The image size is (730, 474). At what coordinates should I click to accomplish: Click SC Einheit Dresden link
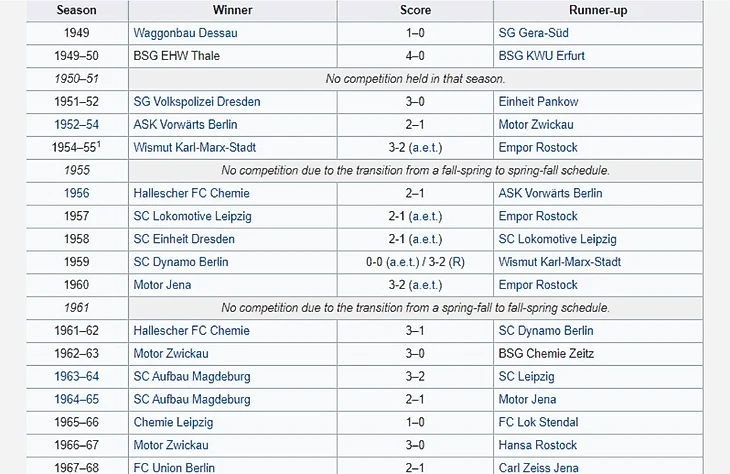pyautogui.click(x=184, y=239)
